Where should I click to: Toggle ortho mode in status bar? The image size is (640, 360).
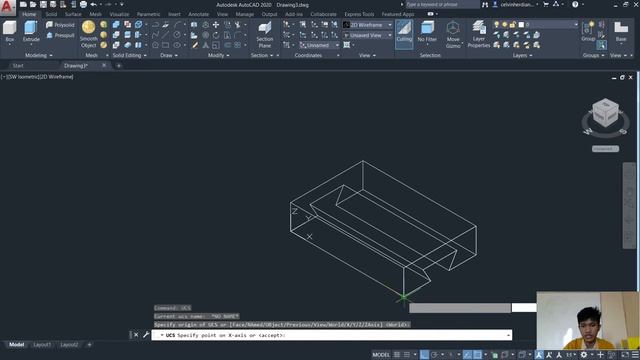pyautogui.click(x=424, y=355)
